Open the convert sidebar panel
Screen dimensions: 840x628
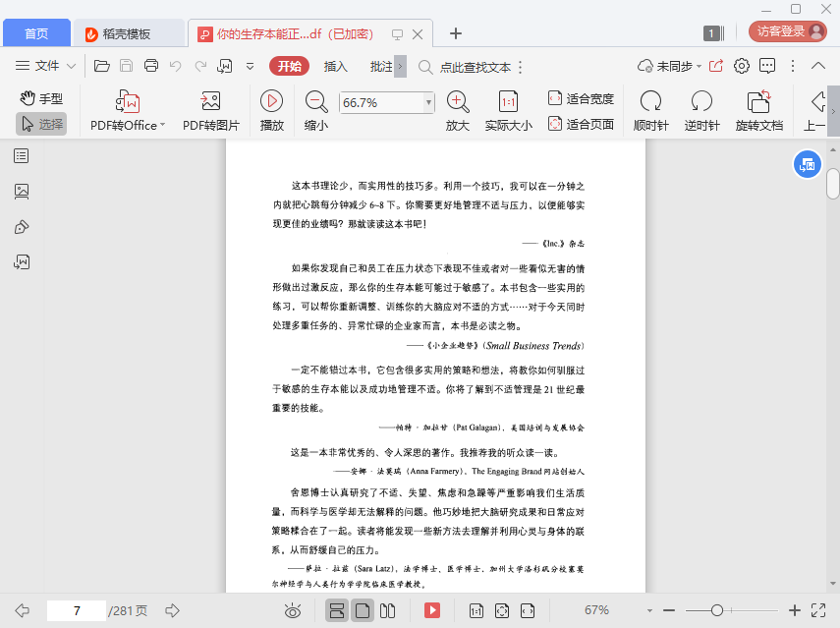click(x=22, y=262)
